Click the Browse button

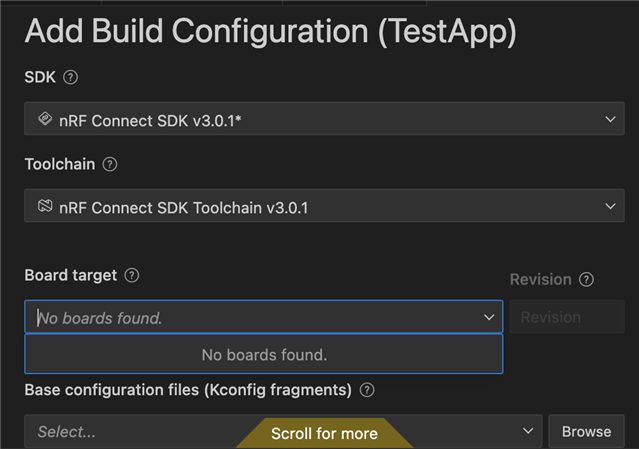586,431
